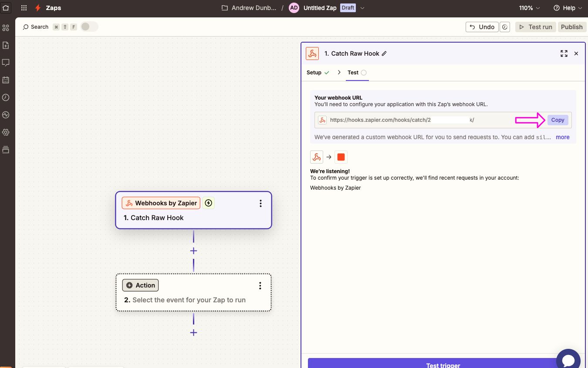Click the magnifier Search icon
Screen dimensions: 588x368
click(x=26, y=27)
